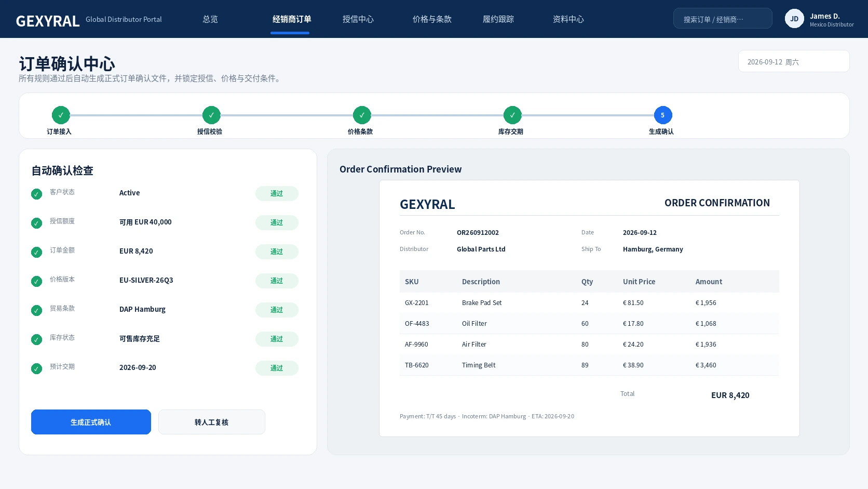
Task: Click green check icon beside 订单金额
Action: click(36, 252)
